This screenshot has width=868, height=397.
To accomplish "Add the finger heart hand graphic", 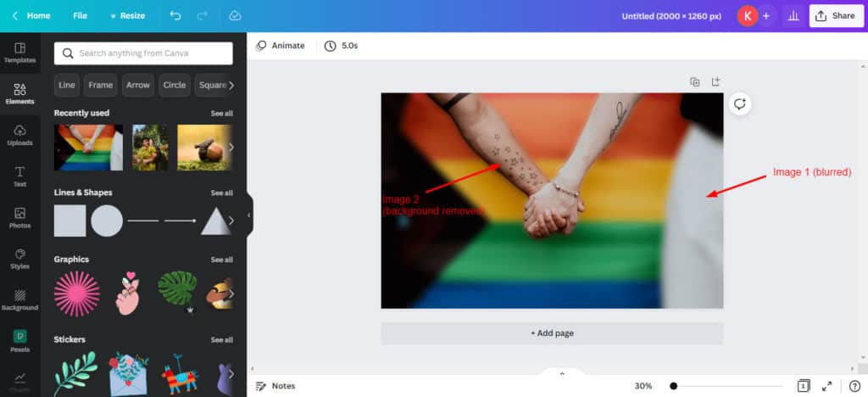I will coord(128,294).
